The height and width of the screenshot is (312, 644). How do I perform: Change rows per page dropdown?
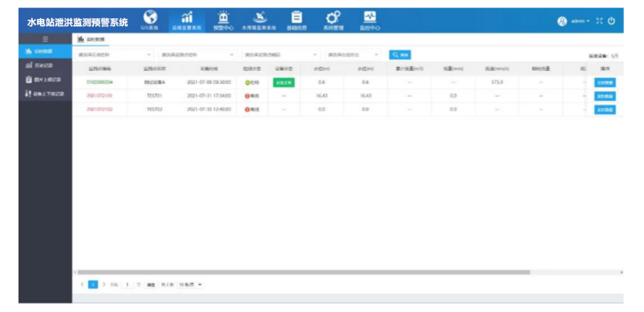click(191, 284)
